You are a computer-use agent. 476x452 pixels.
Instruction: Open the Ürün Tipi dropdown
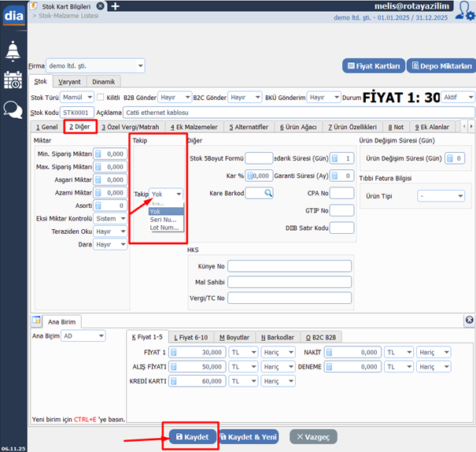tap(459, 196)
